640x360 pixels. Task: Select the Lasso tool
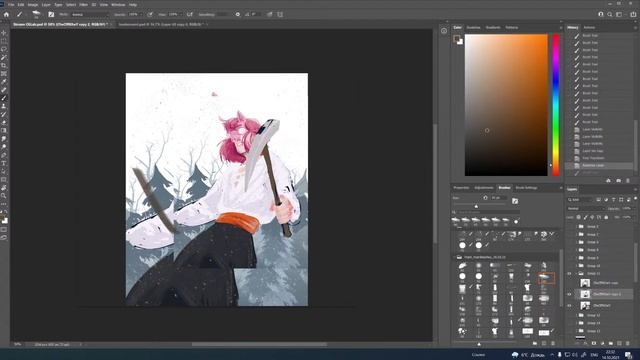tap(4, 49)
